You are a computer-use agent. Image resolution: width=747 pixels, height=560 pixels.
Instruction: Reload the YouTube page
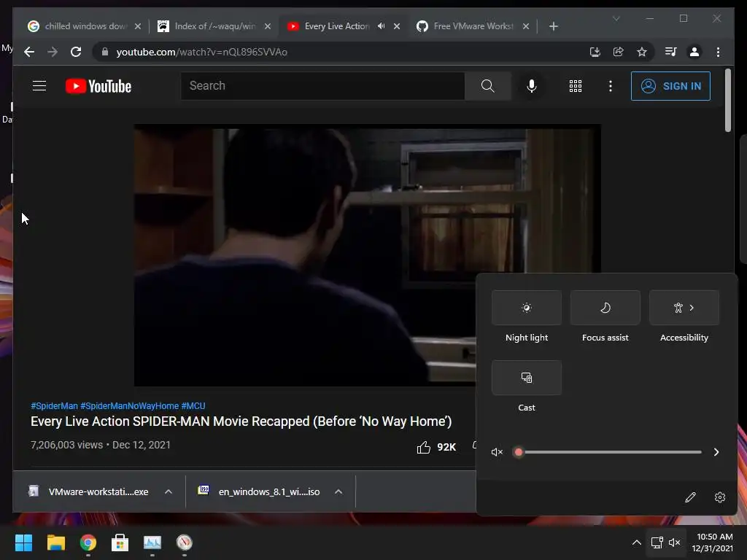point(76,52)
